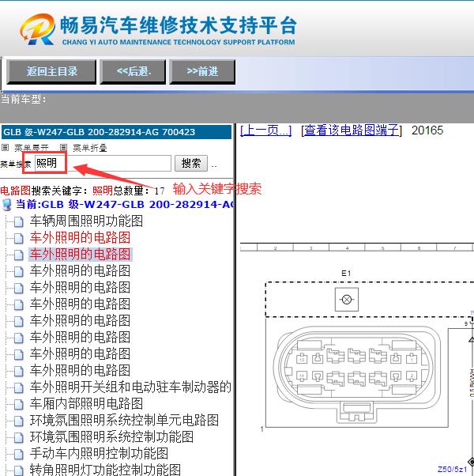Open 手动车内照明控制功能图 entry
Image resolution: width=474 pixels, height=476 pixels.
[x=99, y=454]
